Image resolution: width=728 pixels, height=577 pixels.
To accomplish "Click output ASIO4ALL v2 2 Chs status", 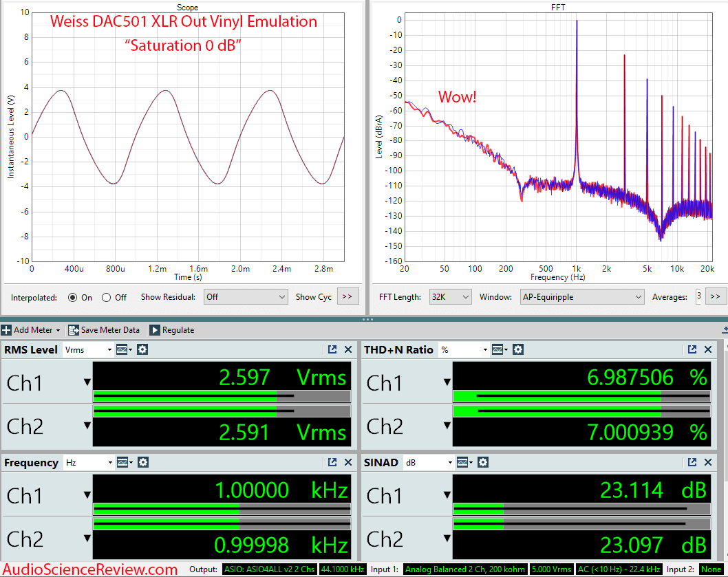I will (x=269, y=569).
